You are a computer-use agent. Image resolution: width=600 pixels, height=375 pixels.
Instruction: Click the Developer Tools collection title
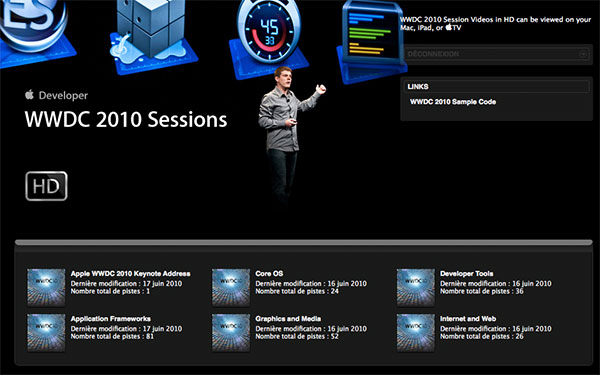[466, 274]
